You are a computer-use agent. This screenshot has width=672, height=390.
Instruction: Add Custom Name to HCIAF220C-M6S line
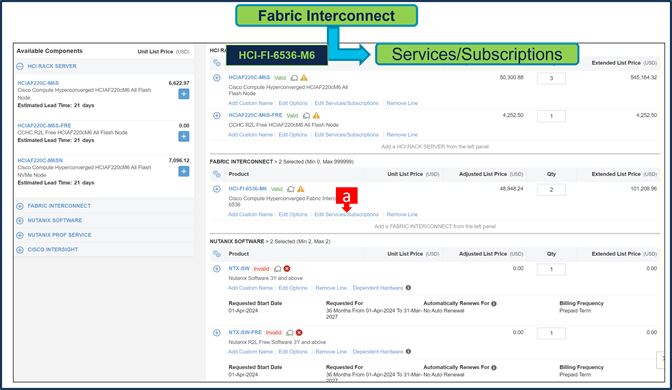250,103
